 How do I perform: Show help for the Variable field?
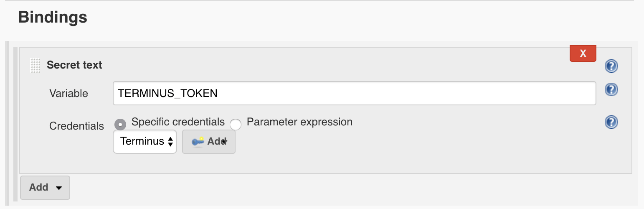[611, 90]
